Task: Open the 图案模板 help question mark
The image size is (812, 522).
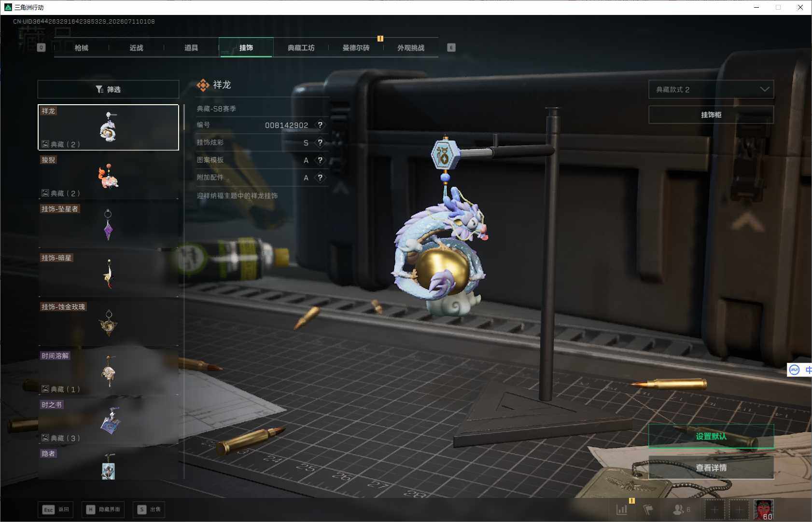Action: click(320, 160)
